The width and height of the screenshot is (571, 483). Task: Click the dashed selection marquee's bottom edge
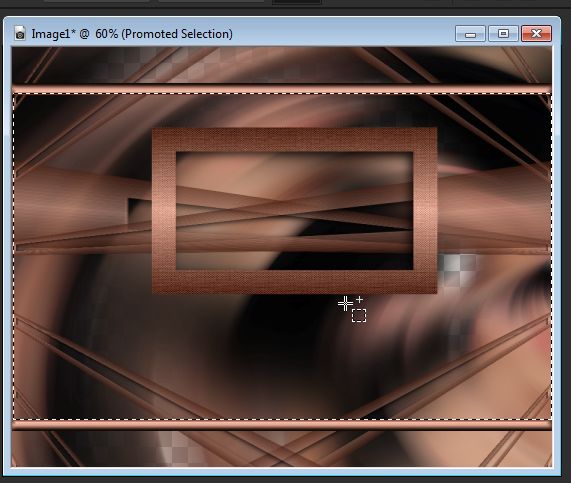pyautogui.click(x=282, y=419)
